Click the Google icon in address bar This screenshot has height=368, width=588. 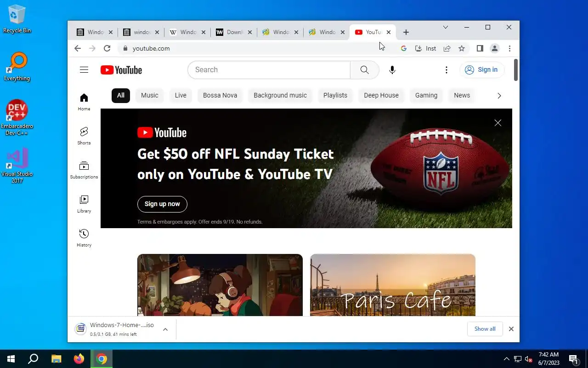click(403, 48)
